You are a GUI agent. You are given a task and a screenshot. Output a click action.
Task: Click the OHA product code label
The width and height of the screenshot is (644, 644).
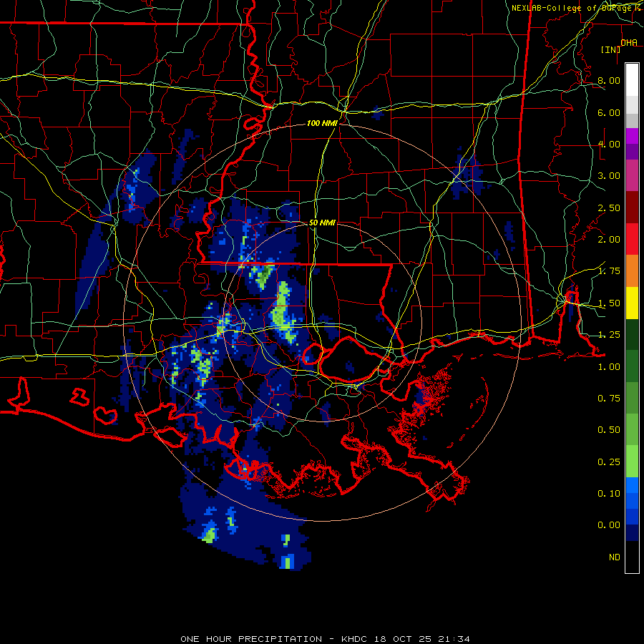(x=629, y=42)
